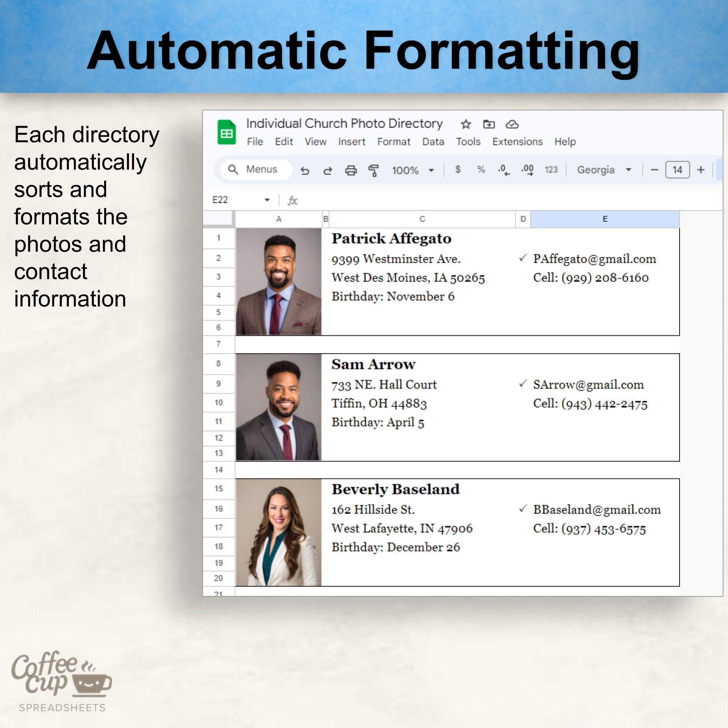Apply currency format with the dollar icon
Viewport: 728px width, 728px height.
pos(458,170)
